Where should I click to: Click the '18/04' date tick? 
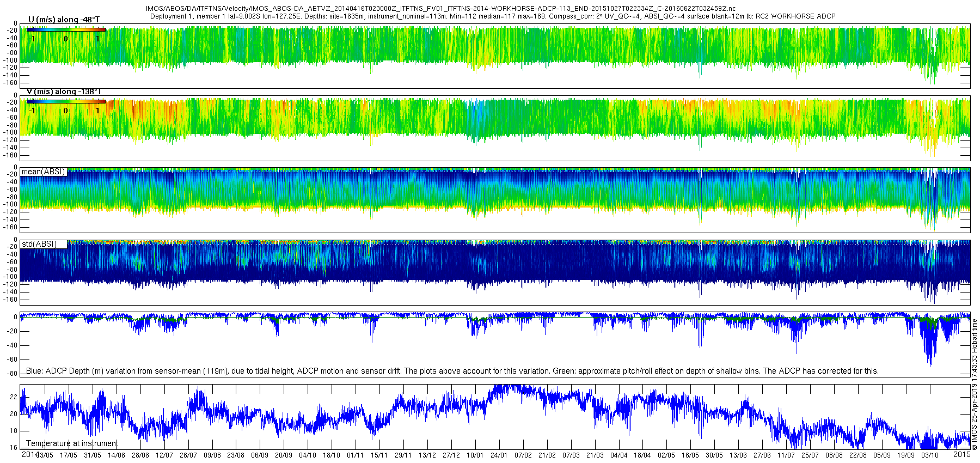pyautogui.click(x=642, y=455)
